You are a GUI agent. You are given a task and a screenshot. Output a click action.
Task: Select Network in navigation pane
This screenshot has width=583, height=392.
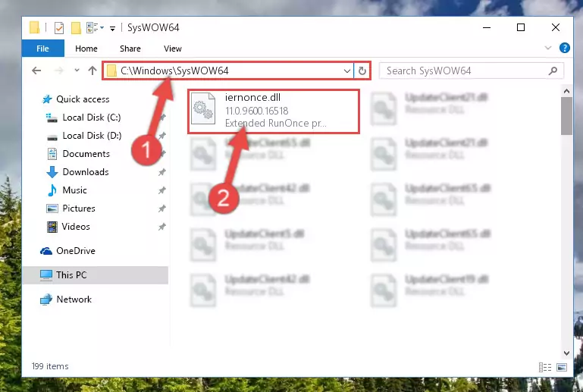[x=74, y=299]
